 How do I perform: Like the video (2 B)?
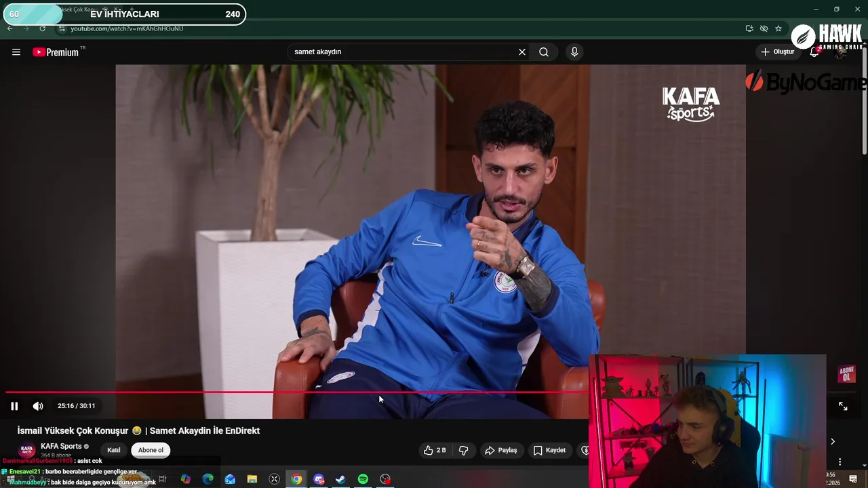click(x=435, y=450)
